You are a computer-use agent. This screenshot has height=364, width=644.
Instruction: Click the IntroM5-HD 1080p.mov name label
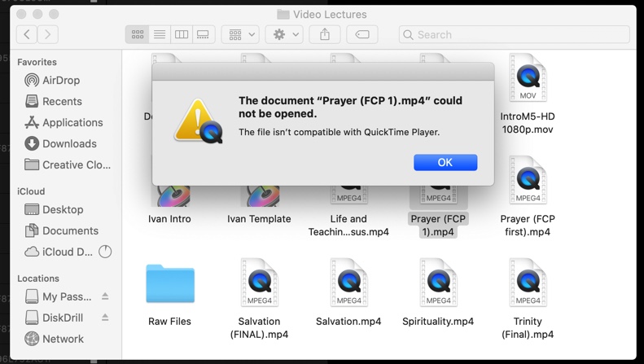(528, 123)
